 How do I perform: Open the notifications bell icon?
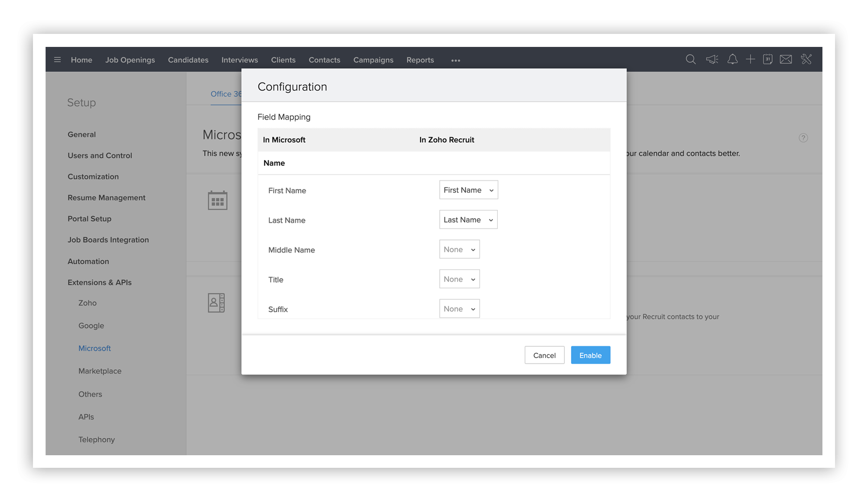coord(733,60)
